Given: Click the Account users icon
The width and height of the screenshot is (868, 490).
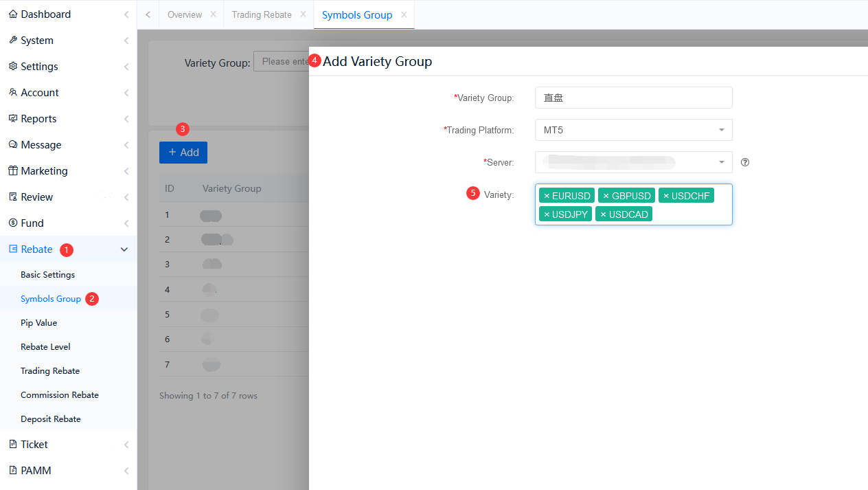Looking at the screenshot, I should click(x=13, y=92).
